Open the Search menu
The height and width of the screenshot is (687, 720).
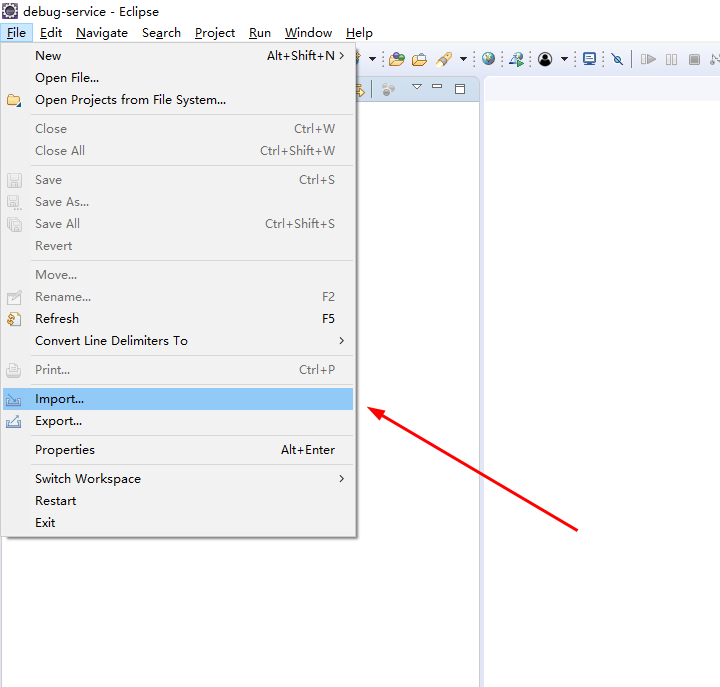pos(161,33)
